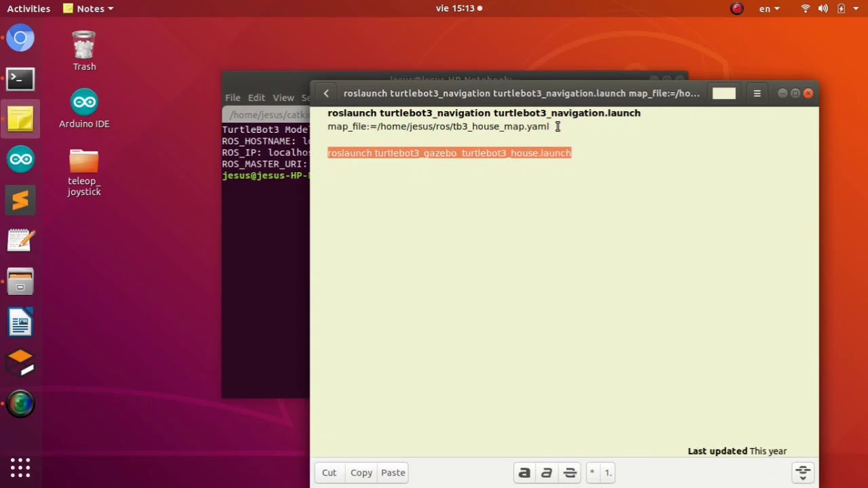Select the Notes app in the dock
868x488 pixels.
20,119
